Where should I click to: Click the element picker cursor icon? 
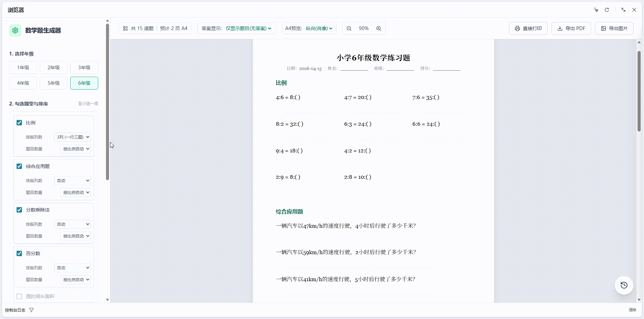[596, 10]
